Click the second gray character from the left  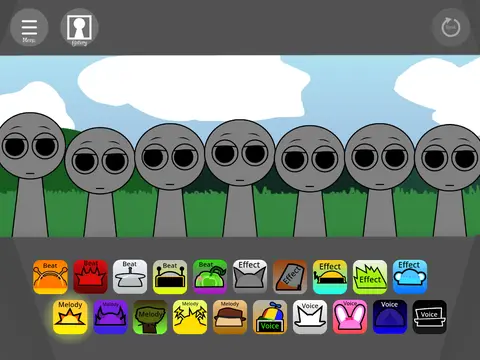click(100, 182)
